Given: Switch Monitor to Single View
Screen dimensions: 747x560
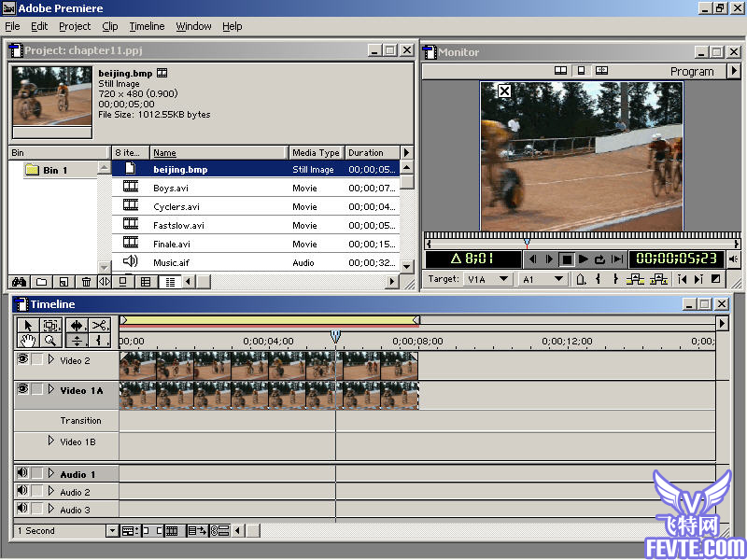Looking at the screenshot, I should [581, 71].
